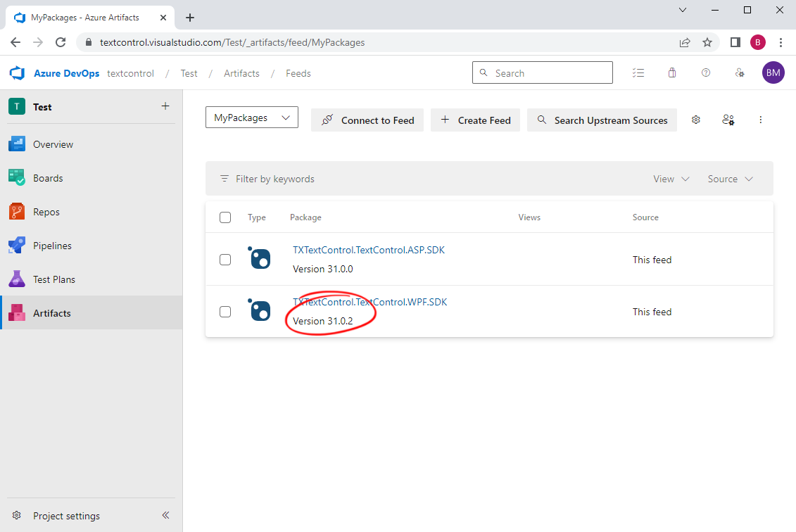This screenshot has width=796, height=532.
Task: Add new item with plus beside Test
Action: click(x=165, y=106)
